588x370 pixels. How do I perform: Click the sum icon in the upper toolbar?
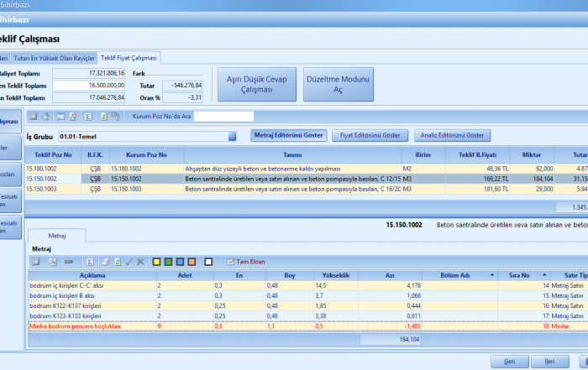[x=87, y=116]
